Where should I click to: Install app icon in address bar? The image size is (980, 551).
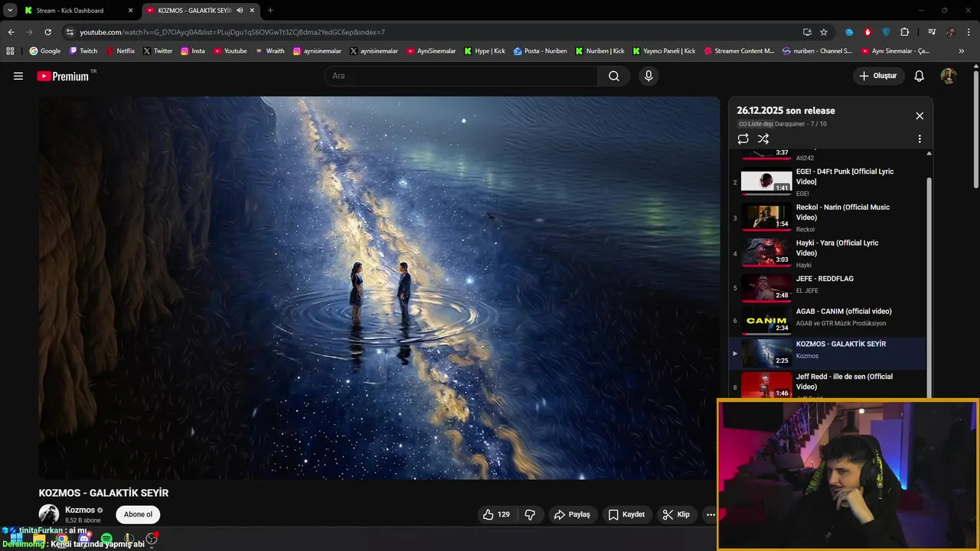[x=807, y=32]
